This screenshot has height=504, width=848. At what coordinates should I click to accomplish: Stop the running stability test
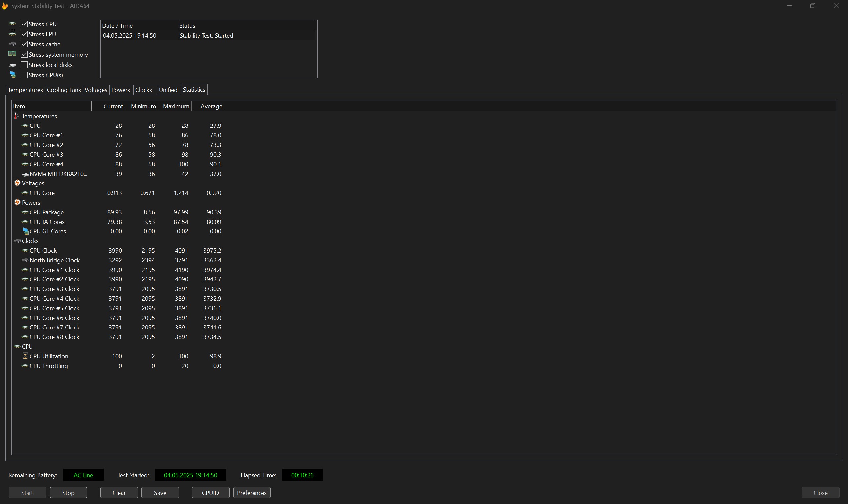68,493
